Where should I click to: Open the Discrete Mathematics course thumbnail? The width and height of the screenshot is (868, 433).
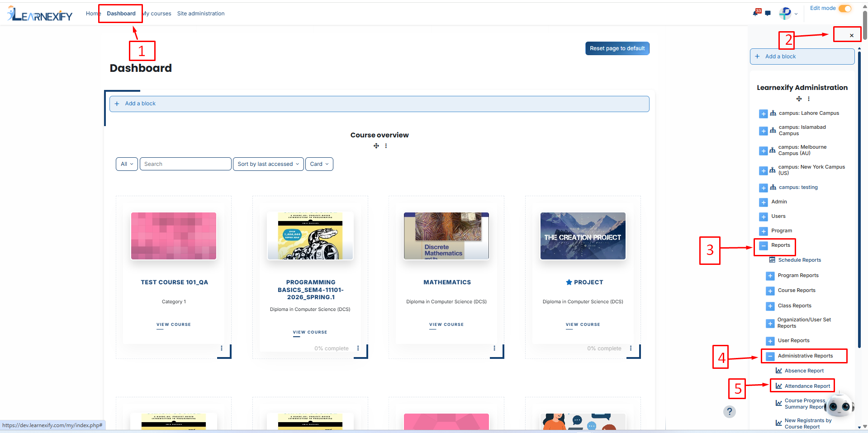446,236
